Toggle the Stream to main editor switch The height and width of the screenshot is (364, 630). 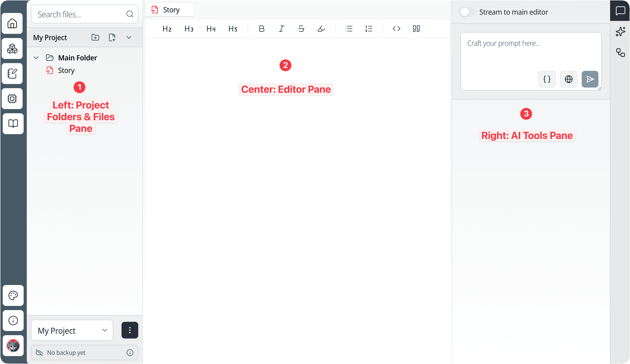[467, 12]
